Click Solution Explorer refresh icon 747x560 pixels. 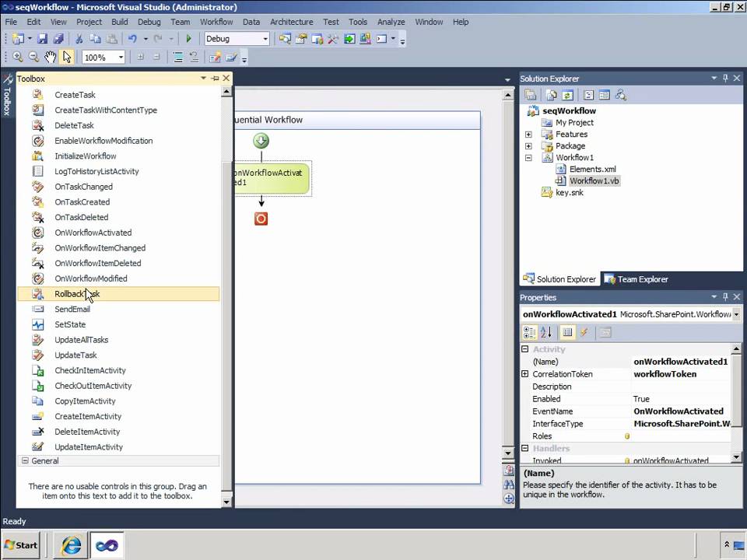[x=567, y=95]
